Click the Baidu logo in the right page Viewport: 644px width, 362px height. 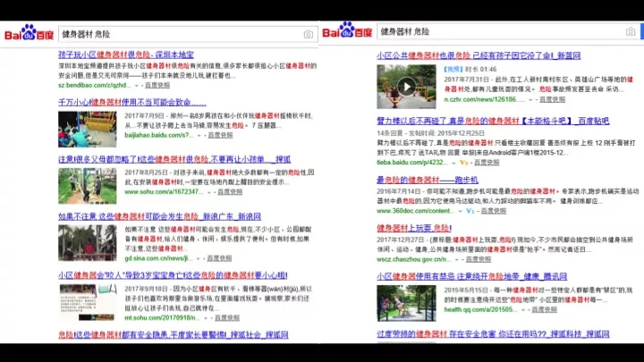[347, 30]
